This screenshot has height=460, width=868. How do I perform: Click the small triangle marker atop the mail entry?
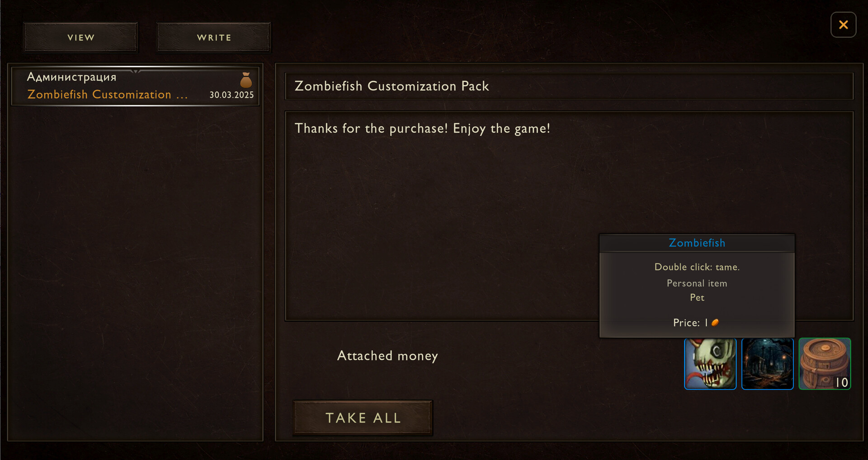135,71
